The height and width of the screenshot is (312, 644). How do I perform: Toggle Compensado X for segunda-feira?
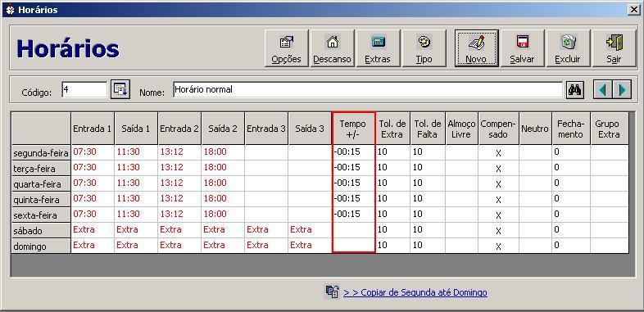pos(499,152)
